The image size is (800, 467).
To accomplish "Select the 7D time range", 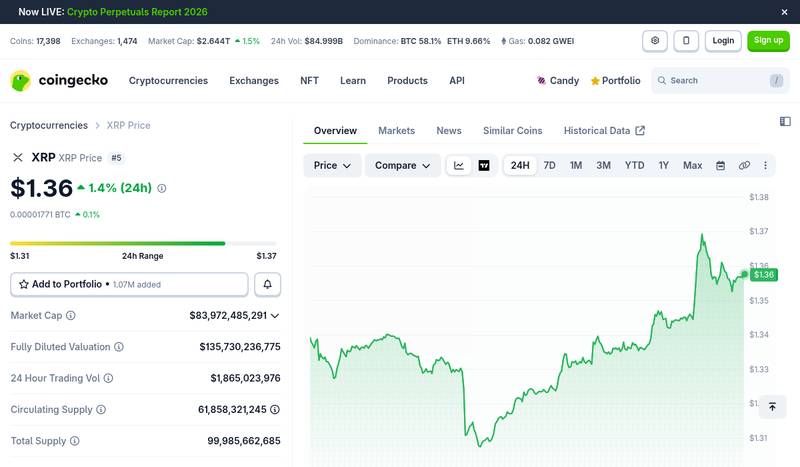I will pyautogui.click(x=549, y=165).
